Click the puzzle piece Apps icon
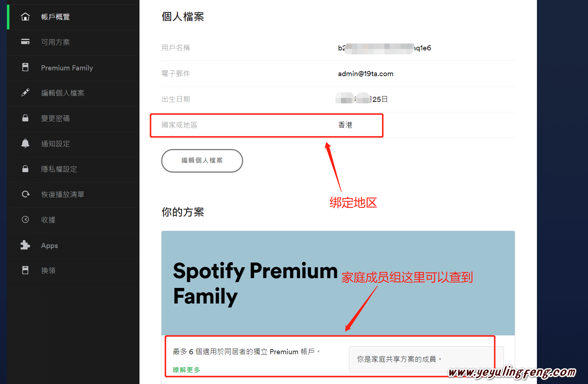 (x=25, y=245)
